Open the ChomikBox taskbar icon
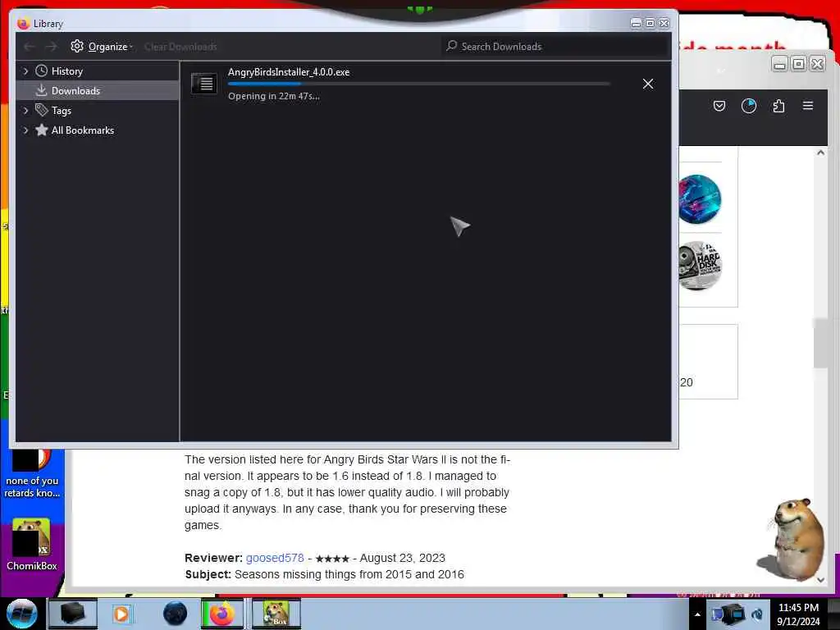Image resolution: width=840 pixels, height=630 pixels. pos(276,614)
